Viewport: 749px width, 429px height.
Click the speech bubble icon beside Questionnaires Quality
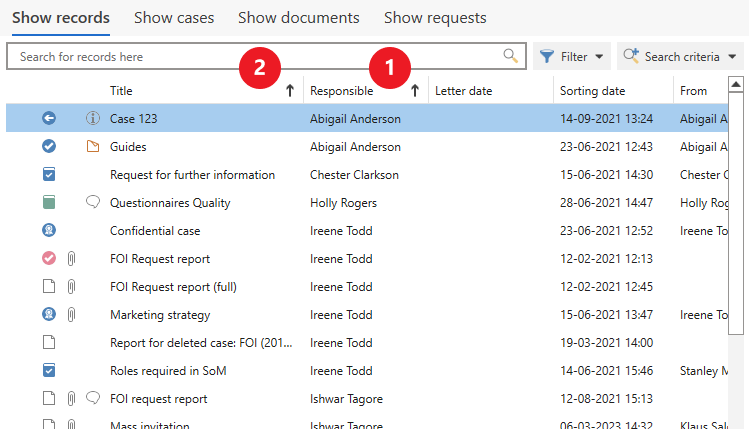93,203
